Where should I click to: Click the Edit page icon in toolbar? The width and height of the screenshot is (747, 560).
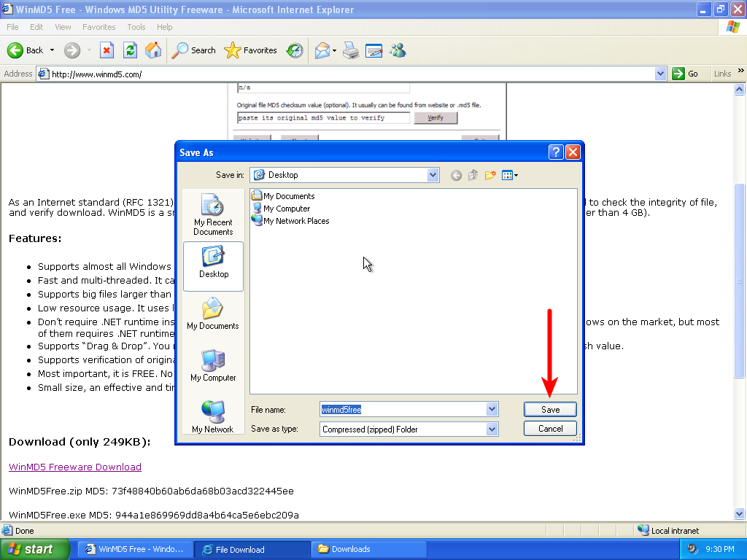(x=374, y=50)
